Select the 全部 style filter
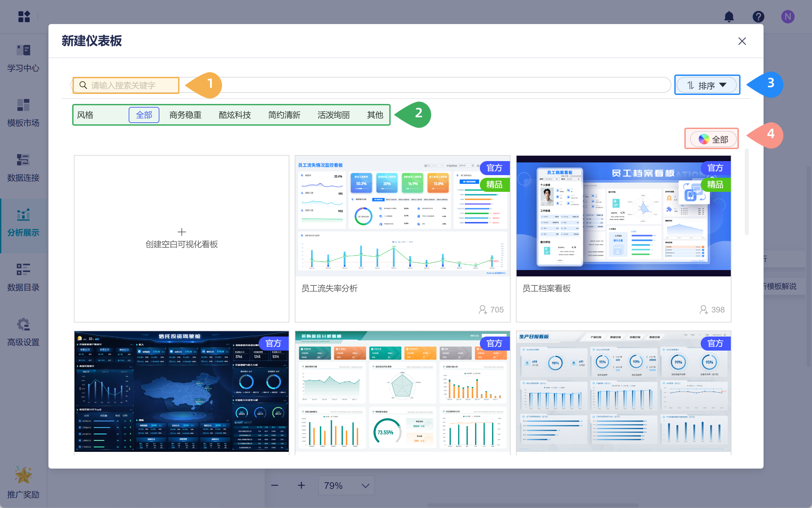 tap(144, 115)
